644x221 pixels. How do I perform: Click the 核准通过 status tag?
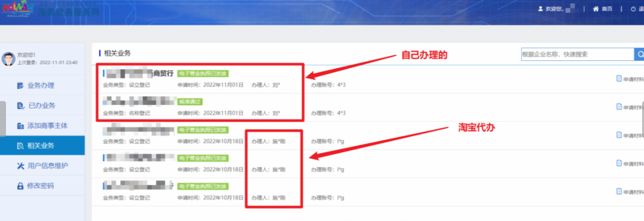tap(190, 102)
